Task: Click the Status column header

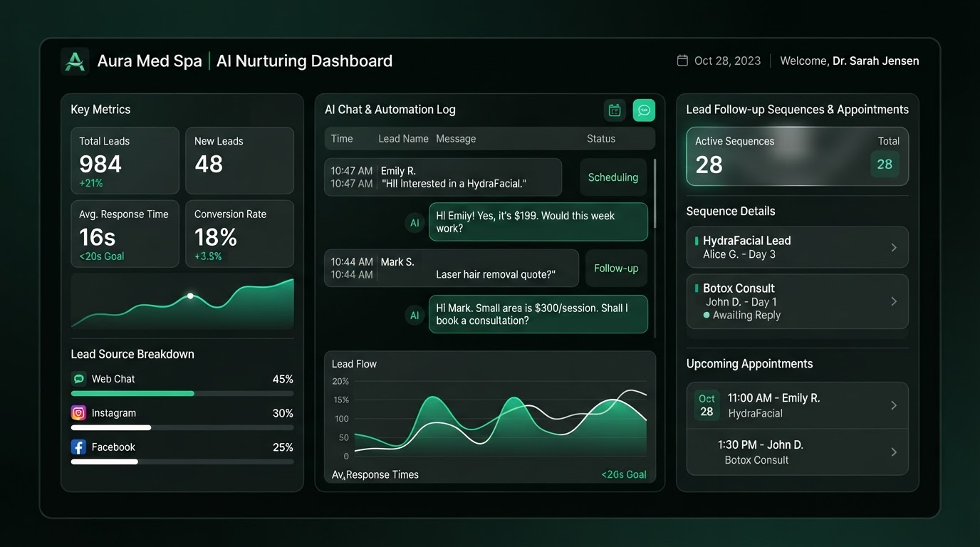Action: (601, 139)
